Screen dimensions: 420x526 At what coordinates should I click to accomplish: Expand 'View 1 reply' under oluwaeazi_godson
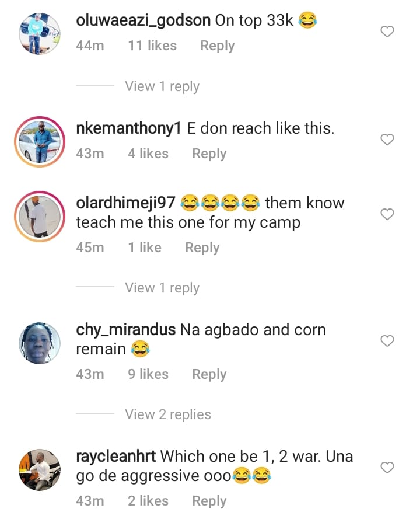click(x=162, y=86)
